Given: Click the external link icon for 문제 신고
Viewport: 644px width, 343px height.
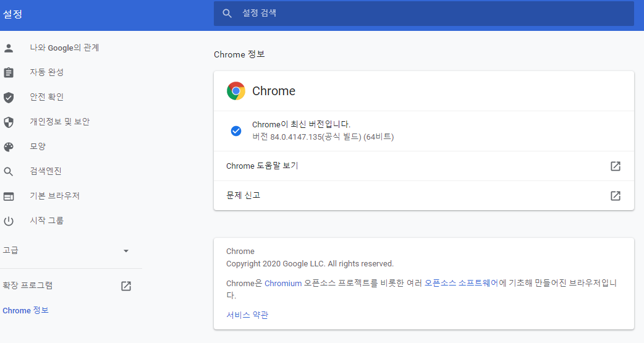Looking at the screenshot, I should [x=615, y=195].
